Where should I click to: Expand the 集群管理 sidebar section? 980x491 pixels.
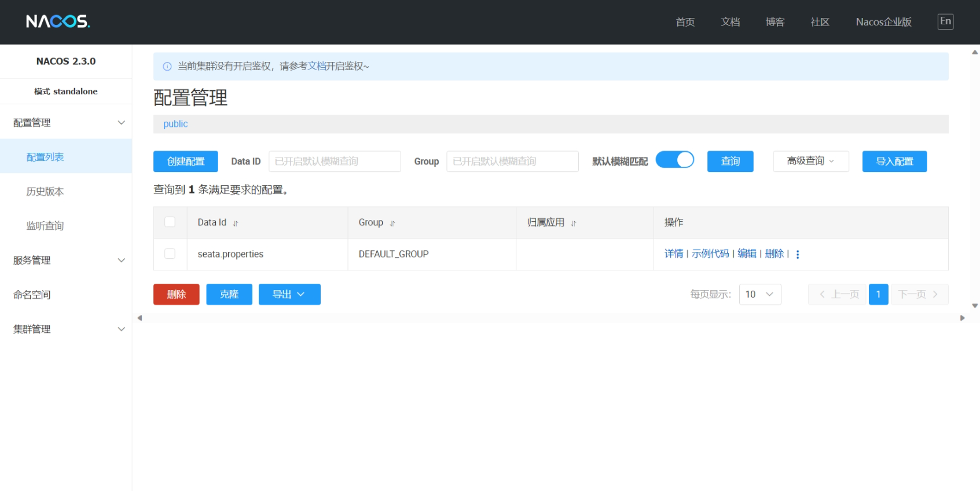tap(66, 329)
